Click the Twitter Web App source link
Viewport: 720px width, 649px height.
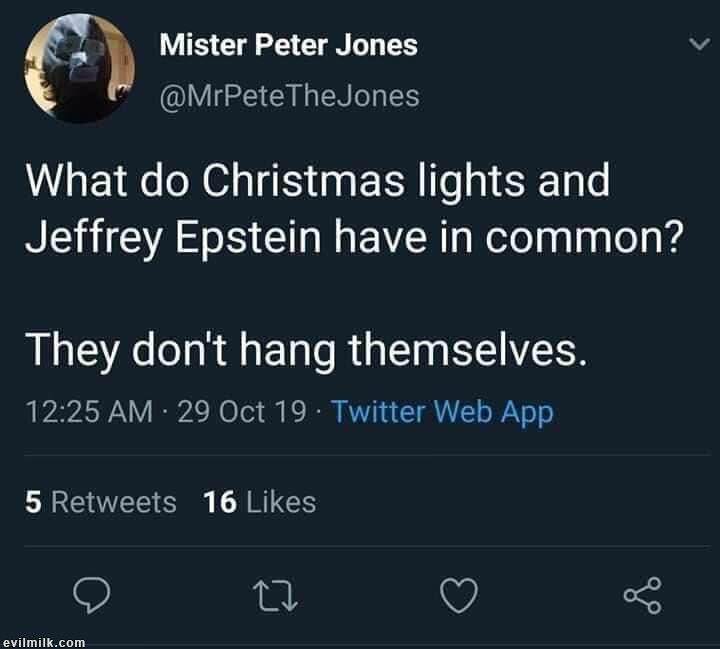coord(442,411)
